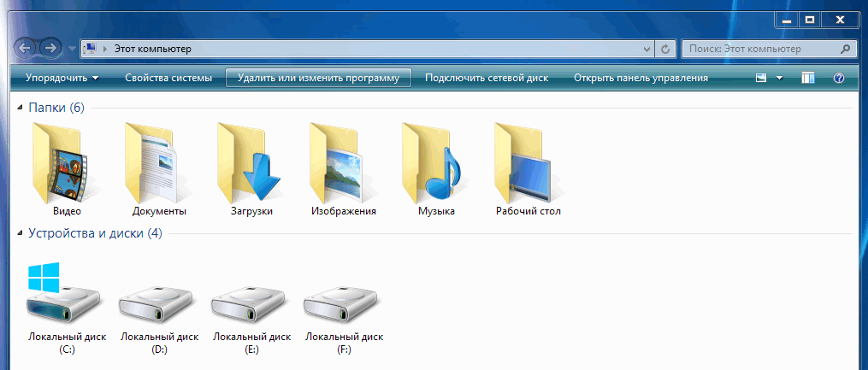
Task: Open the Документы folder
Action: (x=159, y=168)
